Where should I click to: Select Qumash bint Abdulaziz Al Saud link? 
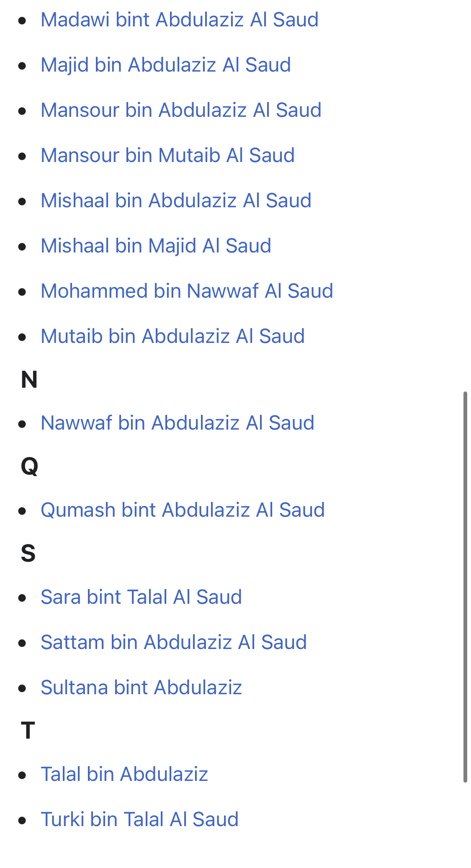(x=183, y=510)
